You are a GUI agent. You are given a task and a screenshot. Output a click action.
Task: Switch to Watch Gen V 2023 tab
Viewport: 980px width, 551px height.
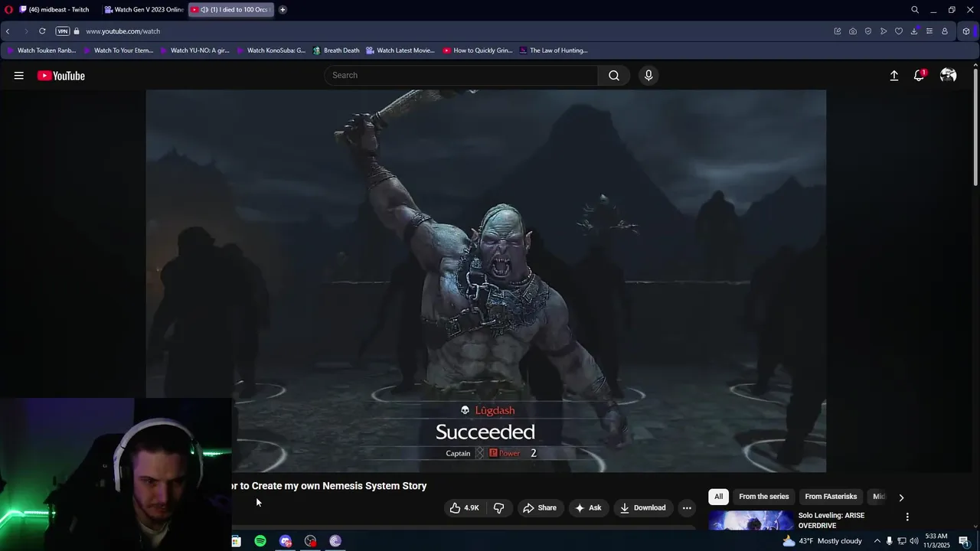[x=144, y=10]
